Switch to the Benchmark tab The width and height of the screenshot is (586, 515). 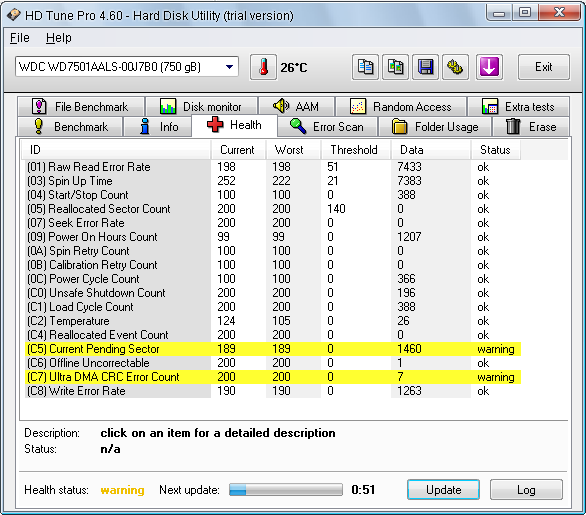pos(70,126)
